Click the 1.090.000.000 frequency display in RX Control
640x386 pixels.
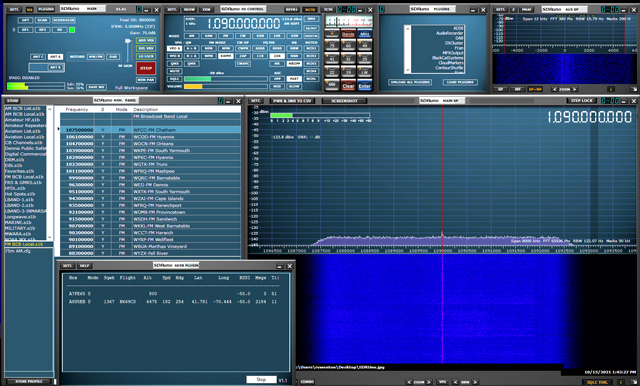(x=244, y=24)
